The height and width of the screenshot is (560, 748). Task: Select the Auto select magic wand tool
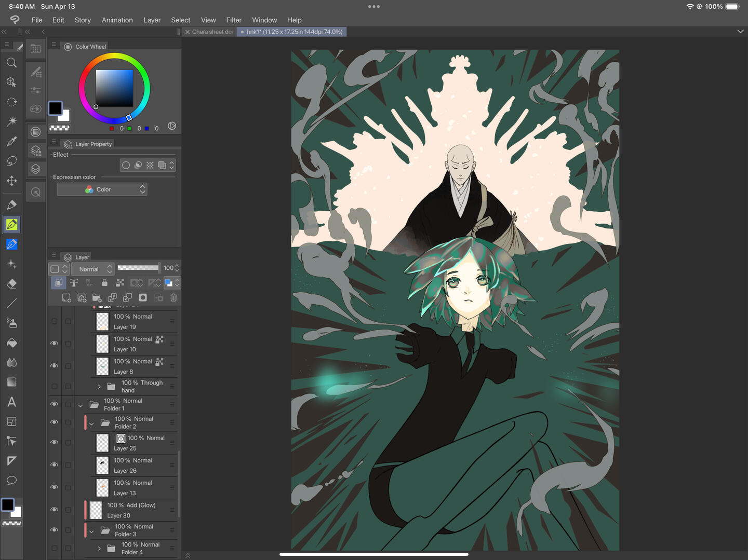point(11,121)
